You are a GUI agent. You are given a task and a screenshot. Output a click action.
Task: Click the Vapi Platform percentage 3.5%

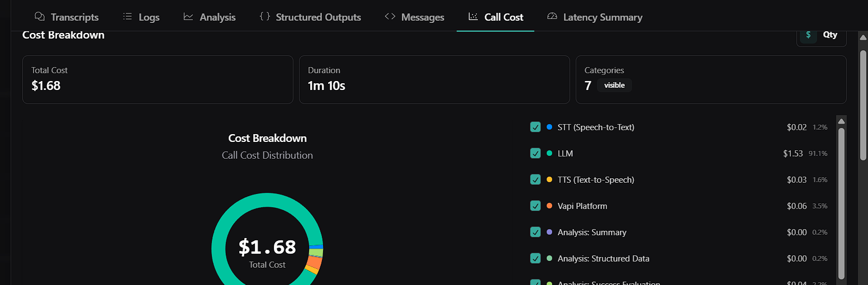click(820, 206)
